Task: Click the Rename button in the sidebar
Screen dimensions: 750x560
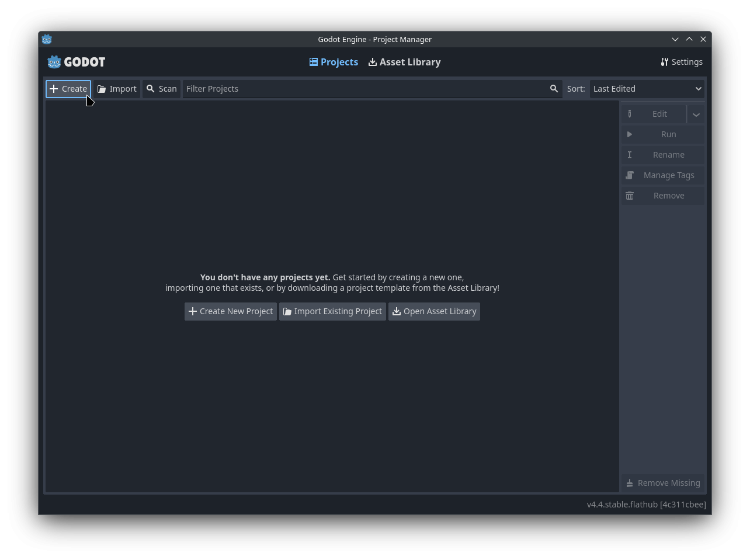Action: 662,155
